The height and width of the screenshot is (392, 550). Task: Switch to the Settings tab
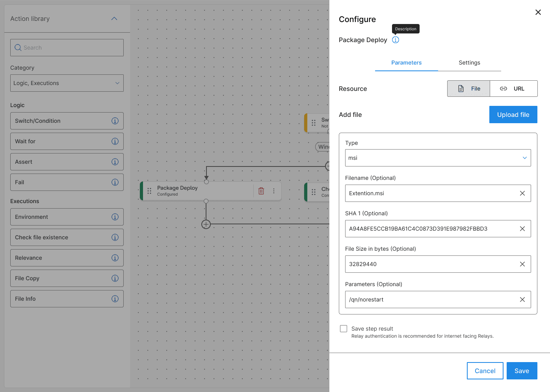[470, 63]
